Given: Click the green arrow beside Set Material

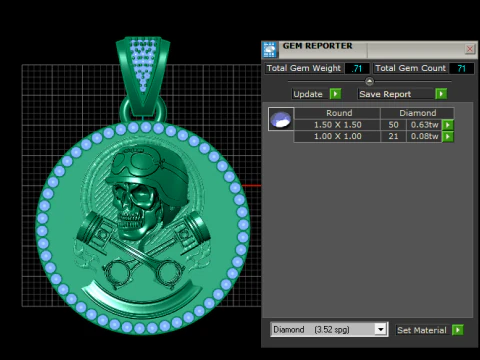Looking at the screenshot, I should point(458,330).
